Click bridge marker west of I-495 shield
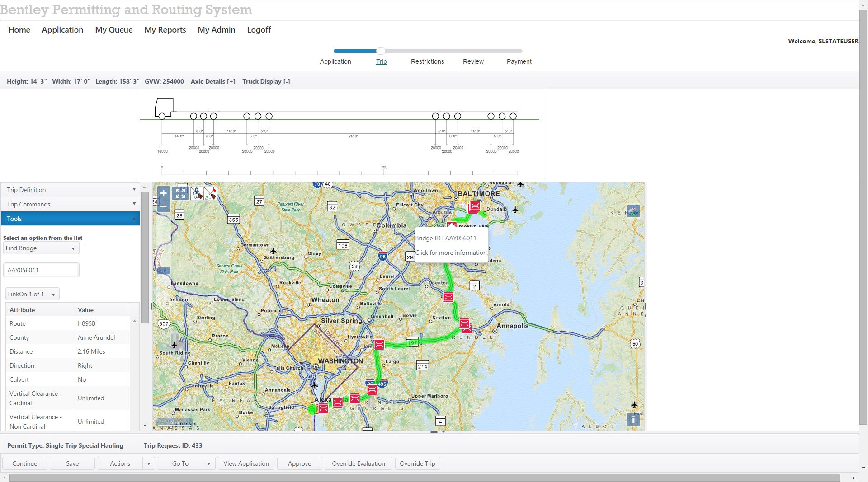The image size is (868, 482). point(355,398)
